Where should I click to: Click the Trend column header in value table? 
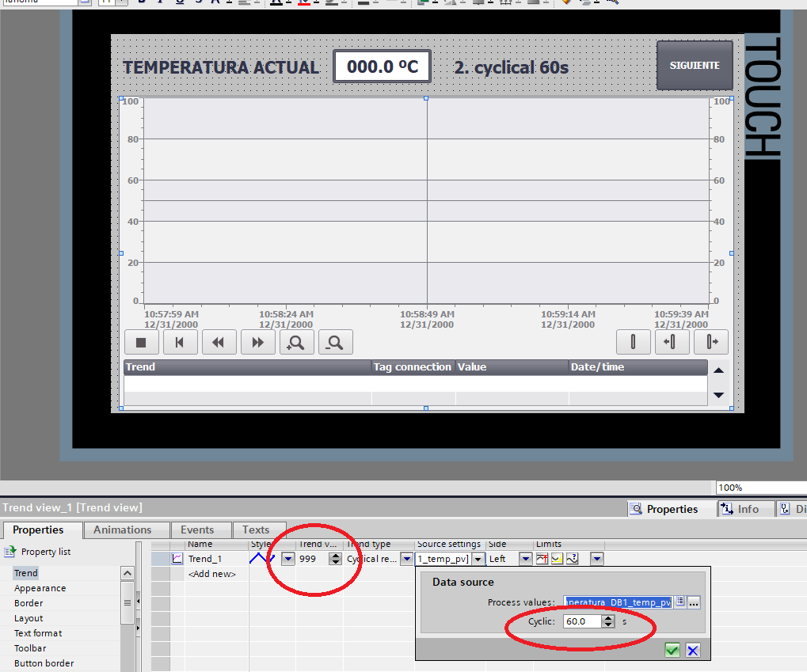(x=248, y=367)
